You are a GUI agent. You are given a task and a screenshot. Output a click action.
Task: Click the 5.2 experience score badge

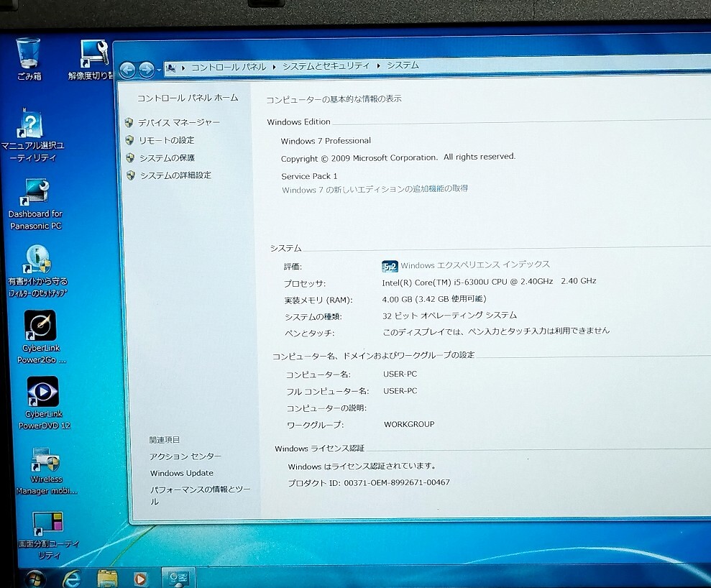pos(390,267)
